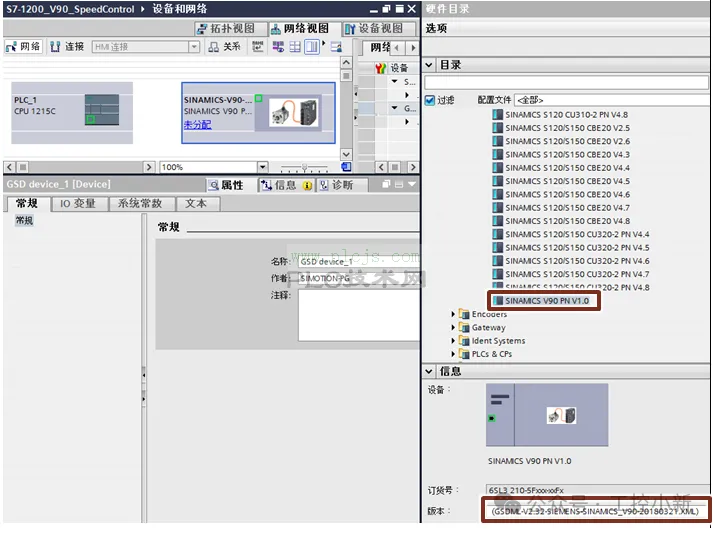Select the 文本 (Texts) tab
The width and height of the screenshot is (715, 533).
click(196, 203)
